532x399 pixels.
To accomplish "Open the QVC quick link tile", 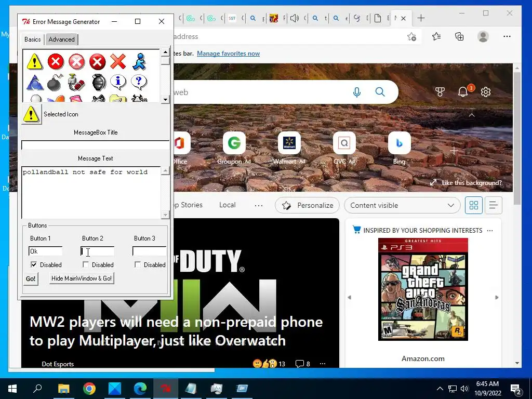I will click(344, 143).
